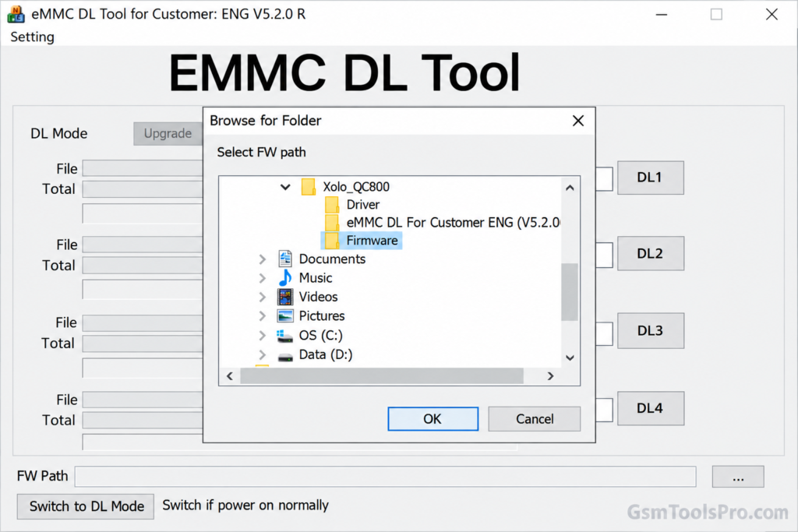Select the OS (C:) label
This screenshot has height=532, width=798.
coord(320,335)
